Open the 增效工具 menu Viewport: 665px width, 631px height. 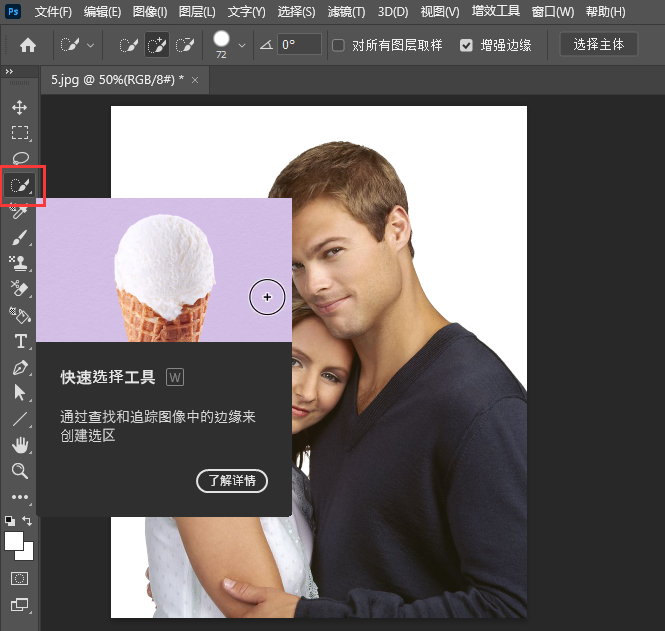point(496,11)
